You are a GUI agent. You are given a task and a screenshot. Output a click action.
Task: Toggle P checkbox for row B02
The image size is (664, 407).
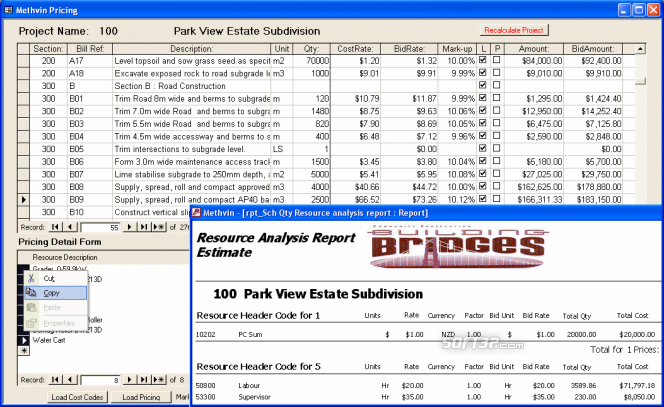(x=497, y=111)
